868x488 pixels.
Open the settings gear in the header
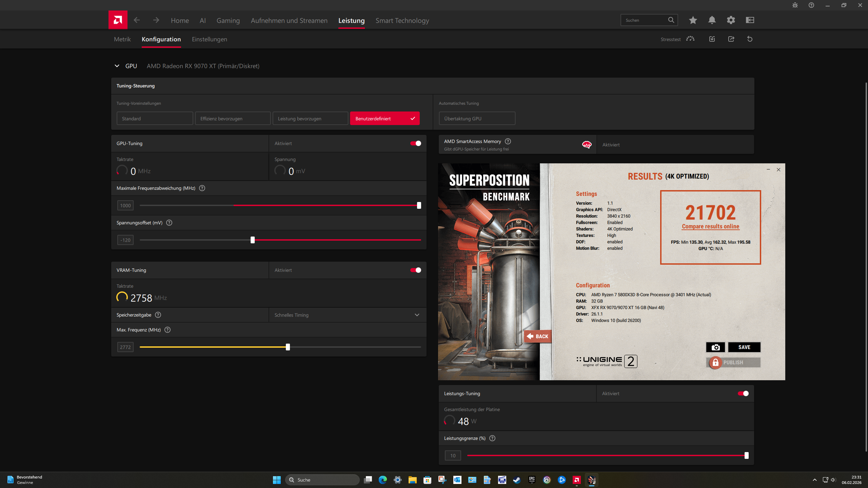[x=731, y=20]
